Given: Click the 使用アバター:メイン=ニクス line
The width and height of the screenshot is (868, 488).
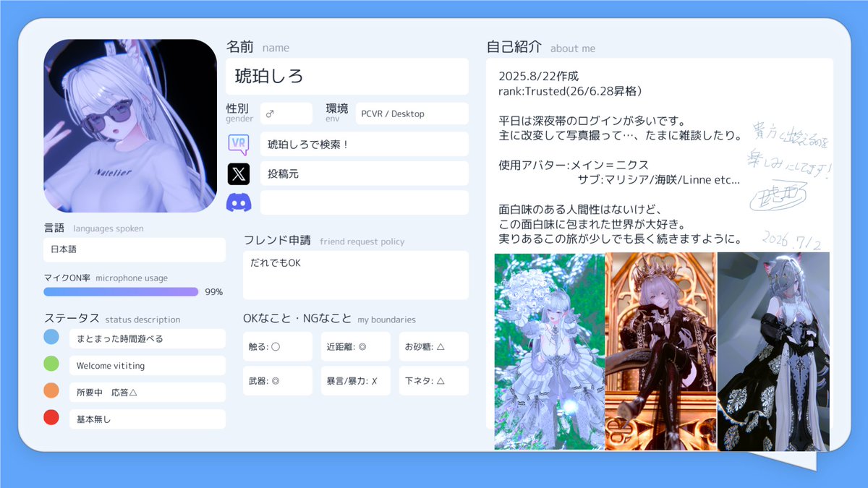Looking at the screenshot, I should pyautogui.click(x=574, y=165).
